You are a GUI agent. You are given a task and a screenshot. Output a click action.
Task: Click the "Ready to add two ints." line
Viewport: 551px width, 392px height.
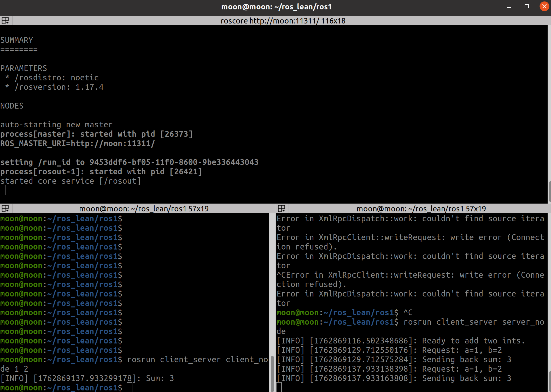point(473,341)
